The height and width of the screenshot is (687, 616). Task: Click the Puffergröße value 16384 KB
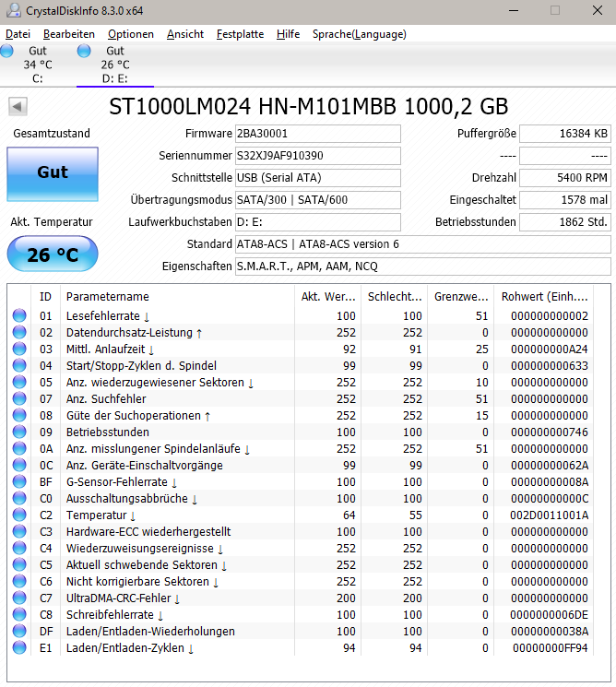tap(565, 134)
